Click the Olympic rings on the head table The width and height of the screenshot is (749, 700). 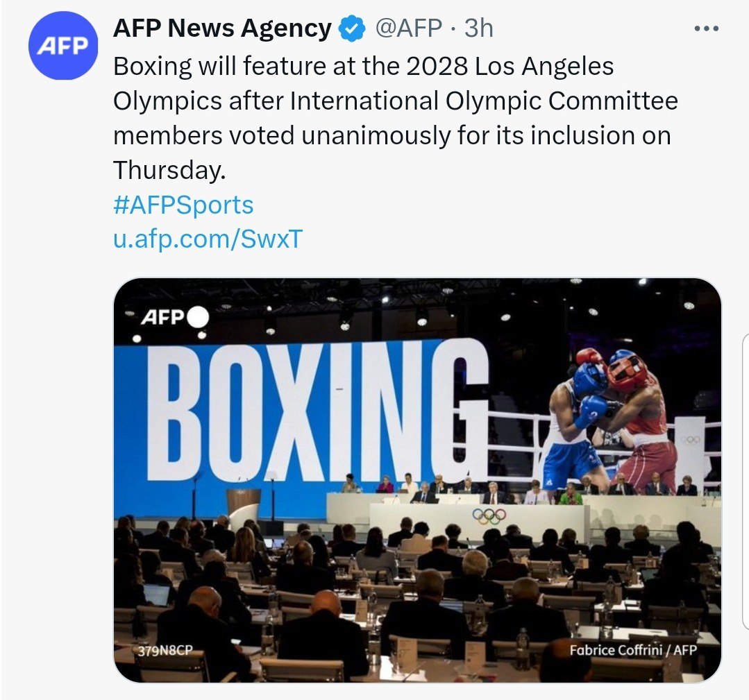pyautogui.click(x=489, y=515)
